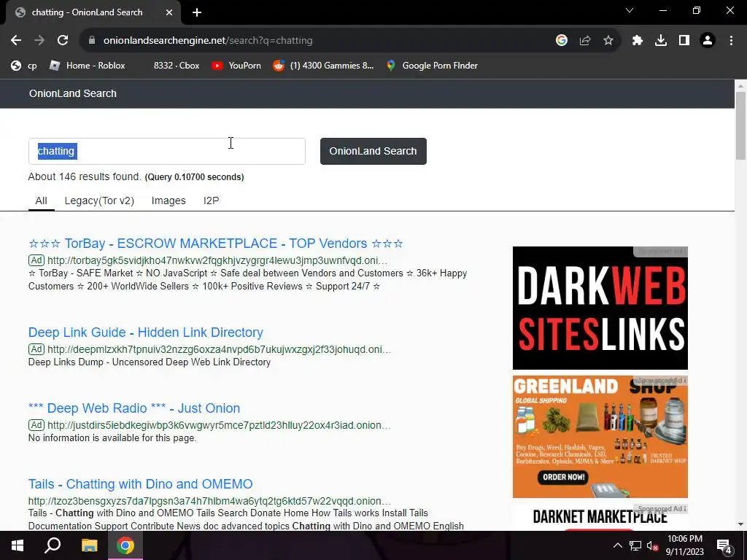Open Google icon in address bar
This screenshot has width=747, height=560.
(x=562, y=41)
